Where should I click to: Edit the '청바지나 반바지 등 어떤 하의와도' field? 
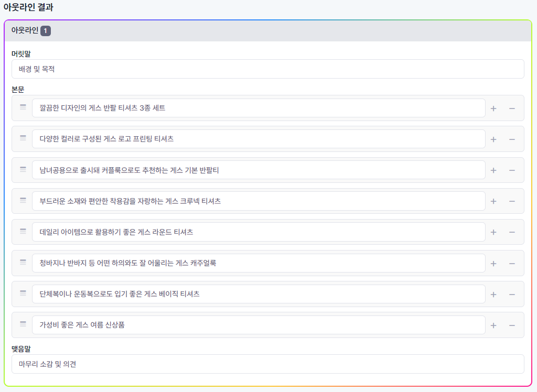click(259, 263)
